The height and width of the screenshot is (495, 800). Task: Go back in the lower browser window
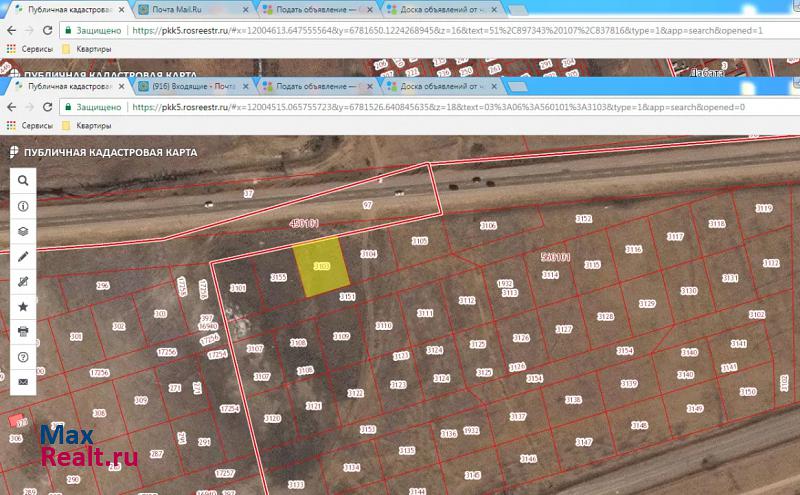click(x=11, y=106)
